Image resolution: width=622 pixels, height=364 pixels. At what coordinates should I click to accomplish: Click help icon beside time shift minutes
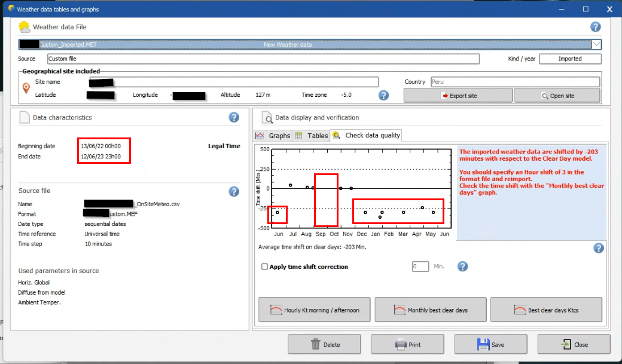click(462, 267)
